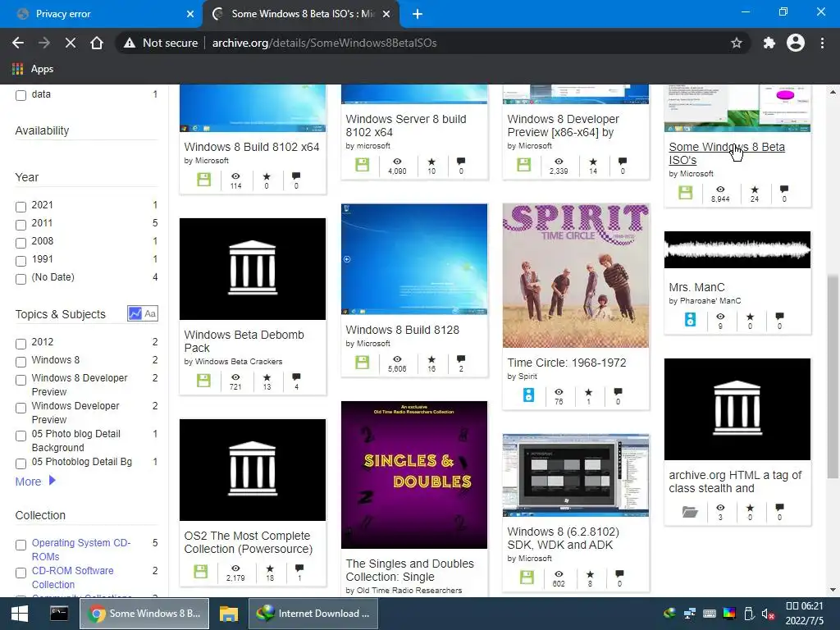Click the favorites star under Windows Beta Debomb Pack
The height and width of the screenshot is (630, 840).
coord(267,377)
